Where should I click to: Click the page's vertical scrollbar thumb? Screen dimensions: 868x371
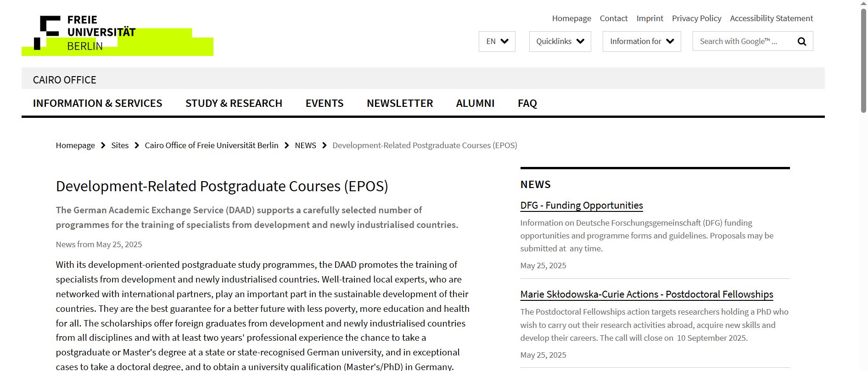coord(863,60)
